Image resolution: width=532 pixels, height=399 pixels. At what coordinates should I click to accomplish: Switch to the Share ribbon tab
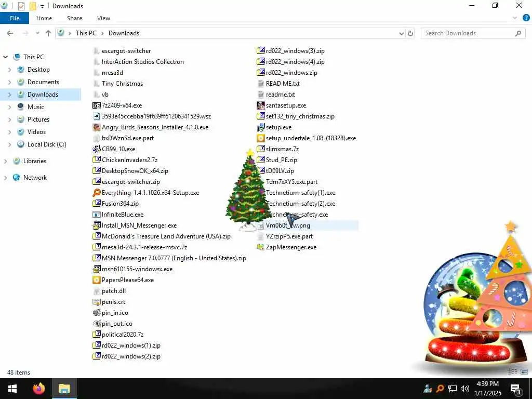[x=74, y=18]
